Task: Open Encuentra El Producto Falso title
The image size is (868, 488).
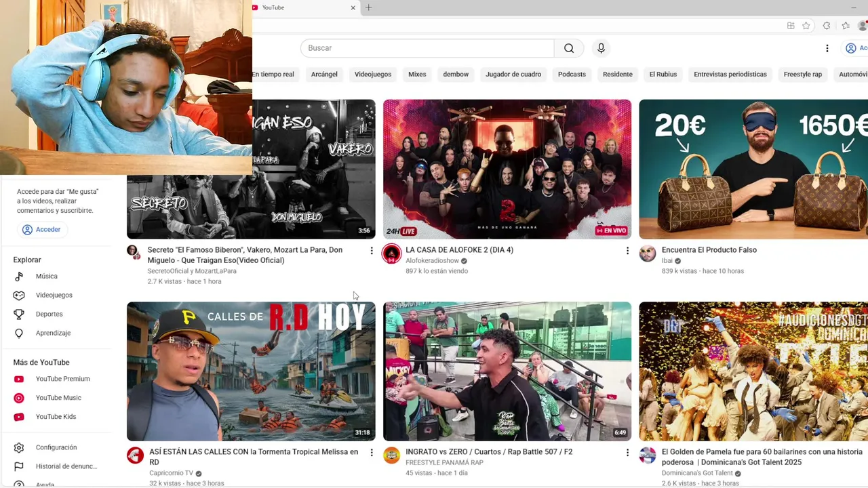Action: pos(709,250)
